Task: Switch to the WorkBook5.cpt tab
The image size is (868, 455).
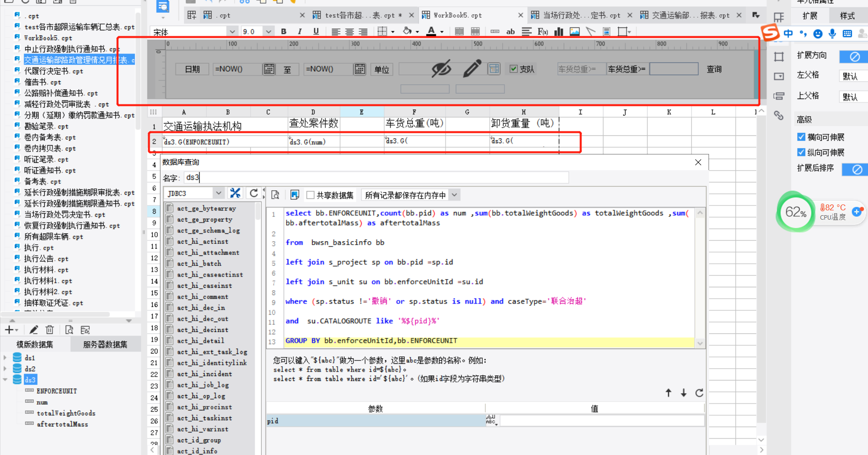Action: pyautogui.click(x=457, y=15)
